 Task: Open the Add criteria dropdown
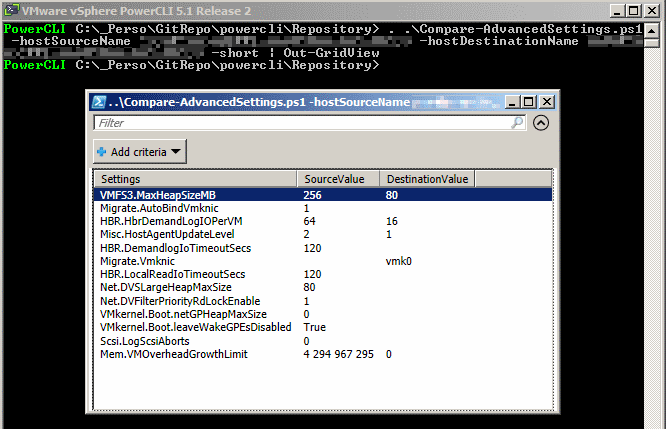pyautogui.click(x=140, y=152)
